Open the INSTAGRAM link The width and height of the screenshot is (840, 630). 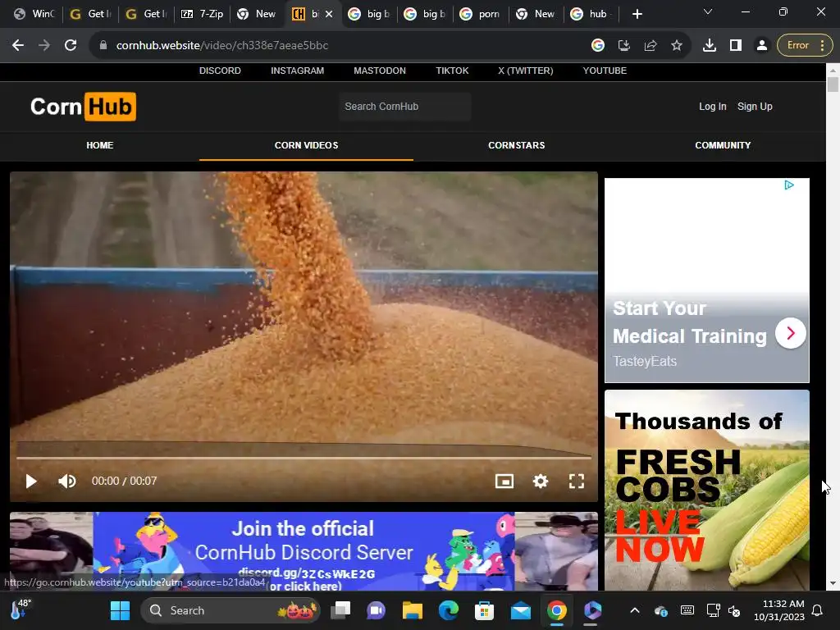[x=297, y=71]
